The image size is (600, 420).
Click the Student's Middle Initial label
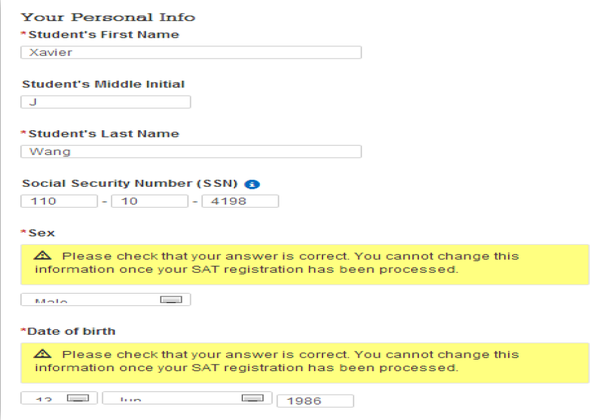[x=103, y=84]
